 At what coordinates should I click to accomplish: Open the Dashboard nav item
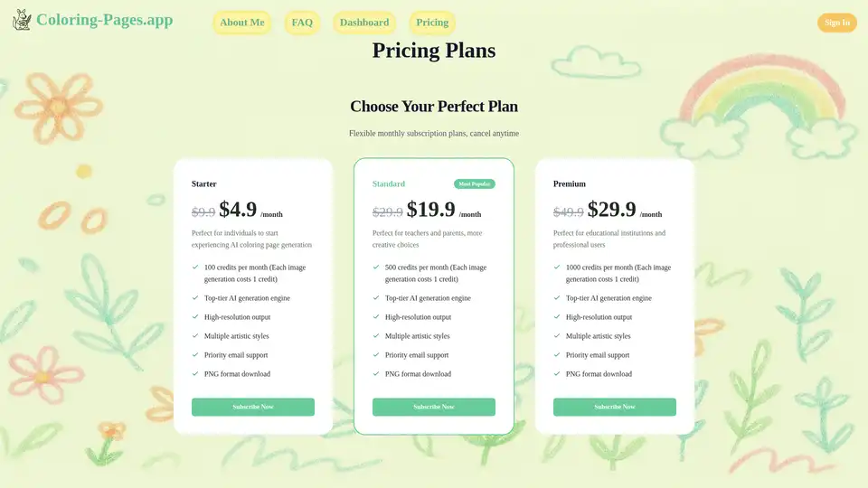point(364,23)
